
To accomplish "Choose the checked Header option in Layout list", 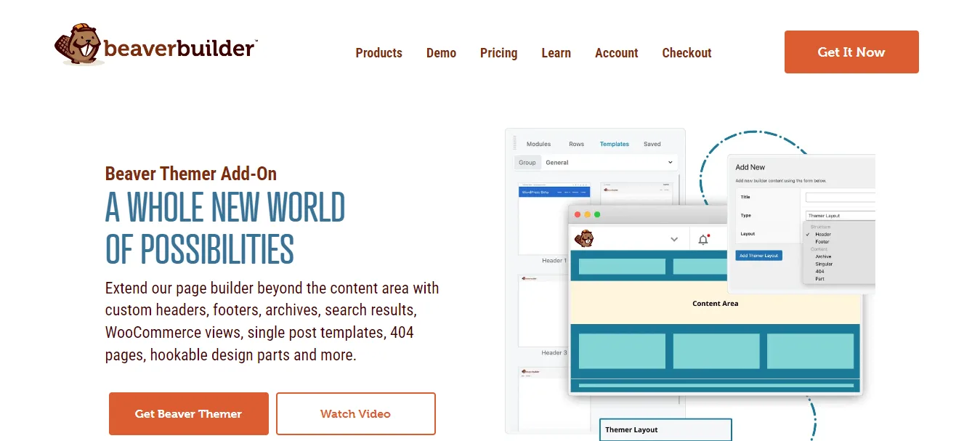I will [822, 235].
